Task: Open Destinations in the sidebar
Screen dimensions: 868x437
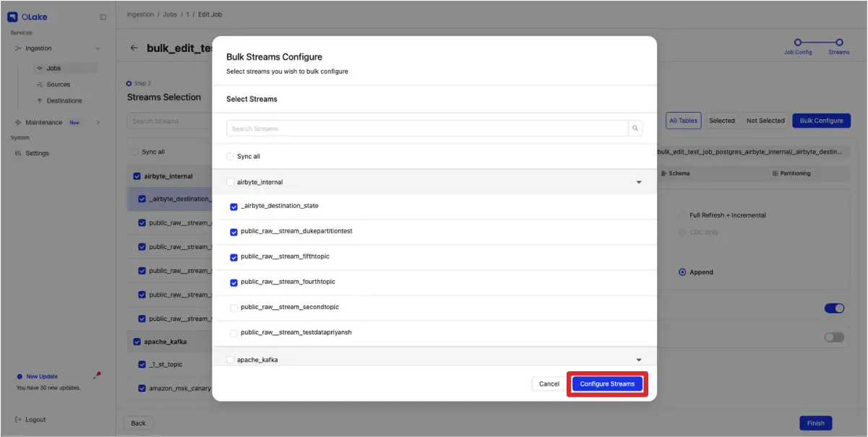Action: [x=64, y=100]
